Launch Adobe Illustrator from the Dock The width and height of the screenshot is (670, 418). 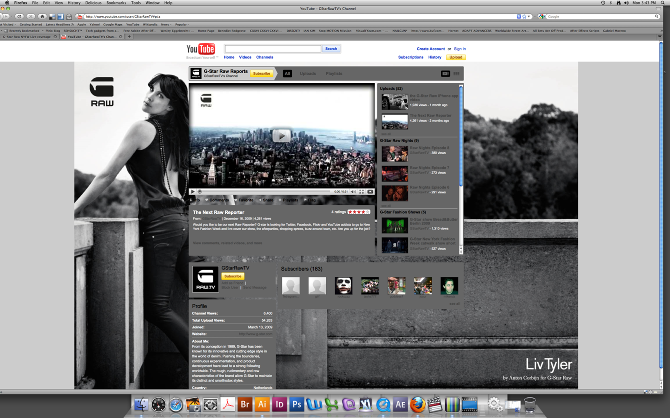262,404
